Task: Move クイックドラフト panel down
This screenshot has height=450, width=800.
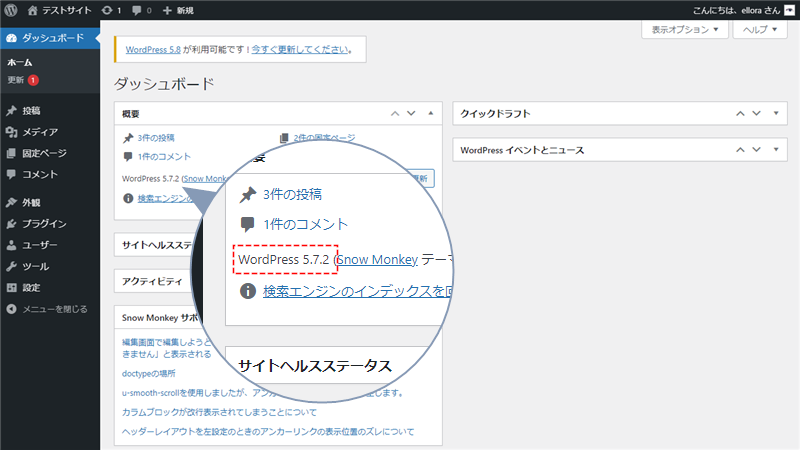Action: tap(757, 113)
